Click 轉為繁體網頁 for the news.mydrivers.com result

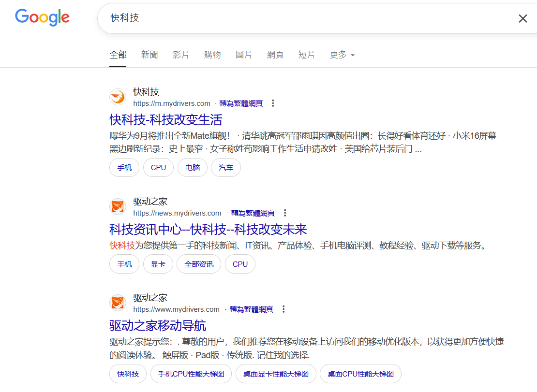point(253,213)
